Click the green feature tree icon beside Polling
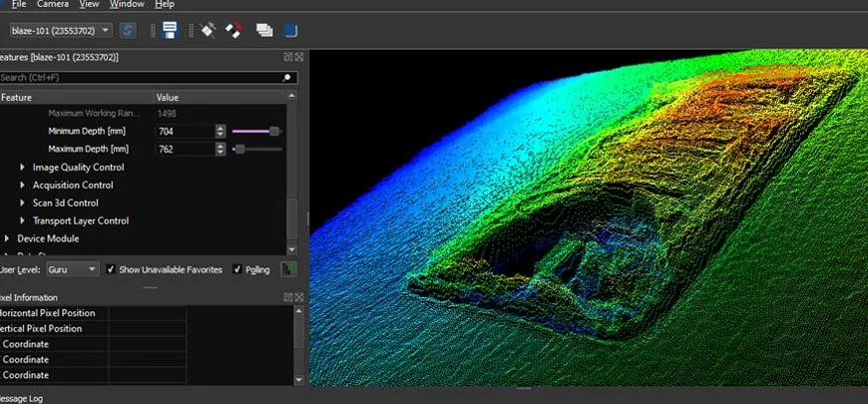Screen dimensions: 868x404 [288, 269]
